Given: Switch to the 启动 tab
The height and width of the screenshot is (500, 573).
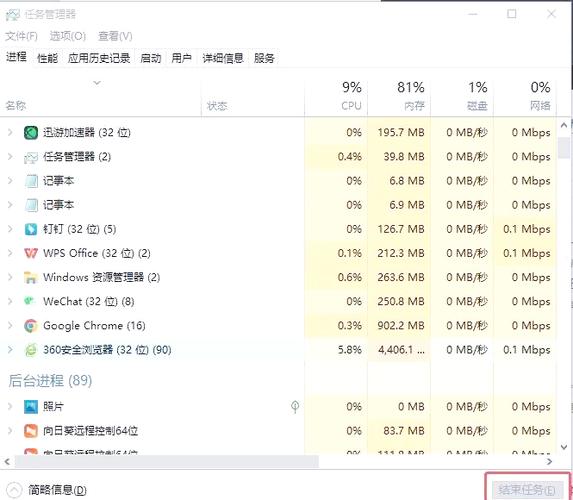Looking at the screenshot, I should [x=151, y=58].
